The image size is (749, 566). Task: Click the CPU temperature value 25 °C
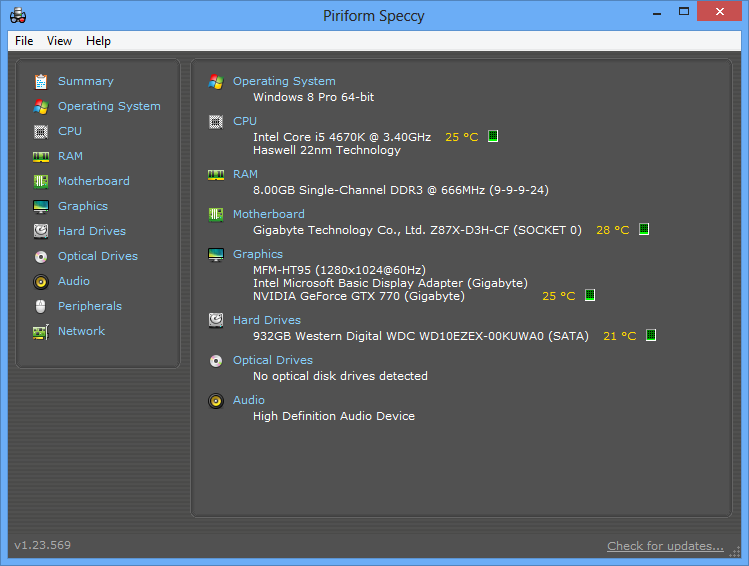tap(461, 137)
